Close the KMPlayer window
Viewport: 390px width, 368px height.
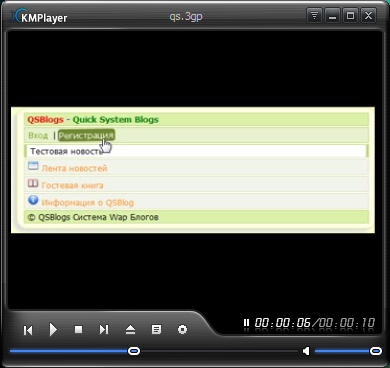coord(368,16)
